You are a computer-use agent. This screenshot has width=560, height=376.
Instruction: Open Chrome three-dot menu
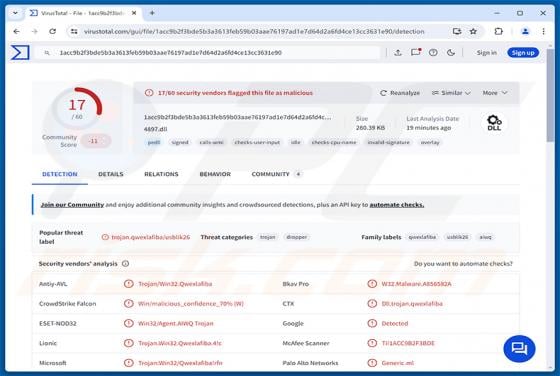[x=543, y=31]
